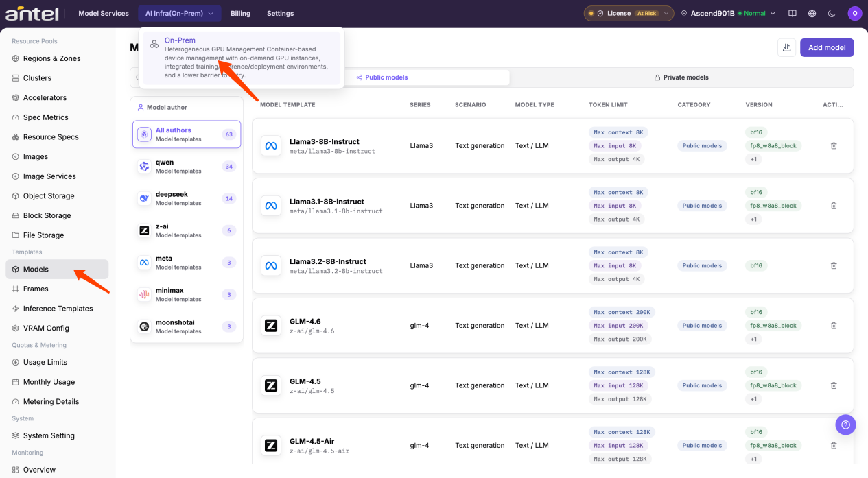Open System Setting in the sidebar
The height and width of the screenshot is (478, 868).
coord(57,435)
